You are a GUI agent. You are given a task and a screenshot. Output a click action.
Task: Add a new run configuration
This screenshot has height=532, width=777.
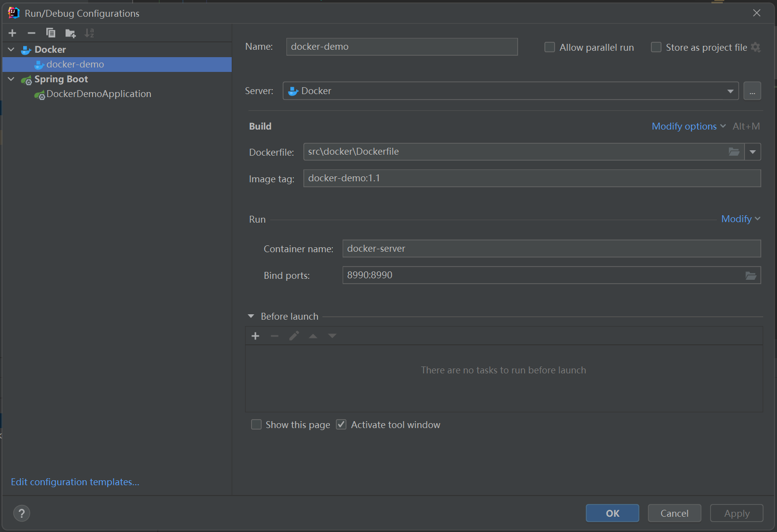click(12, 33)
